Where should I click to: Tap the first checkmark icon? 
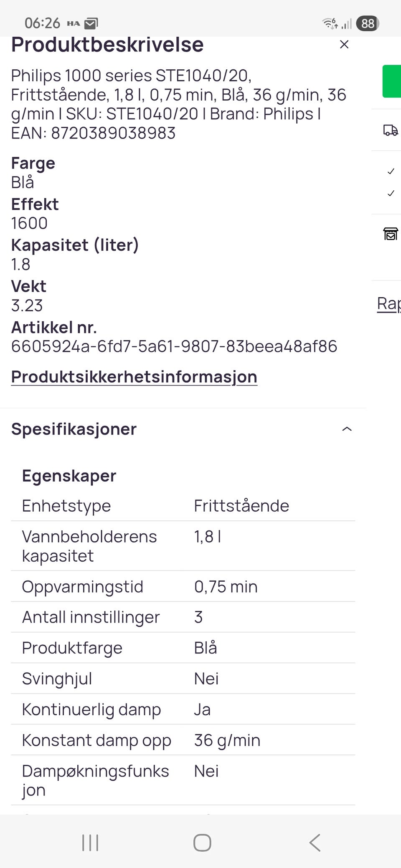391,171
